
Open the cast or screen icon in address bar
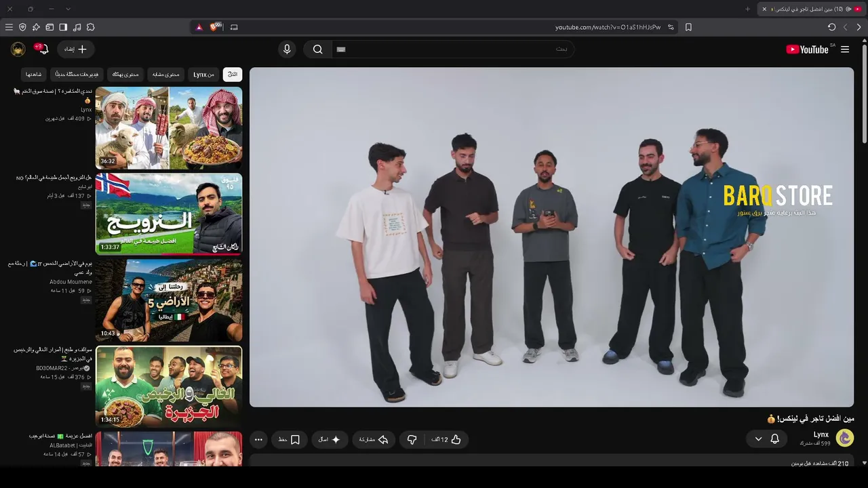click(x=234, y=27)
